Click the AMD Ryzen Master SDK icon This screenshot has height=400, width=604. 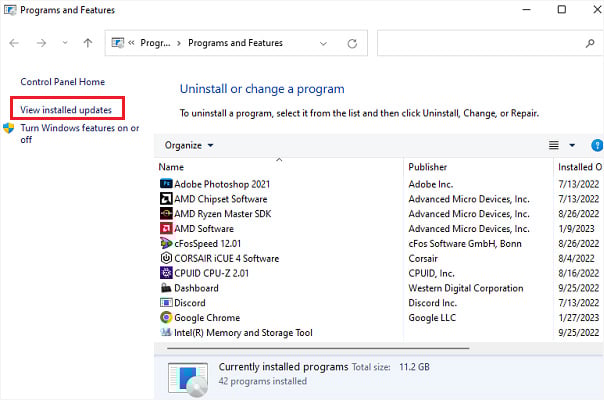(166, 213)
